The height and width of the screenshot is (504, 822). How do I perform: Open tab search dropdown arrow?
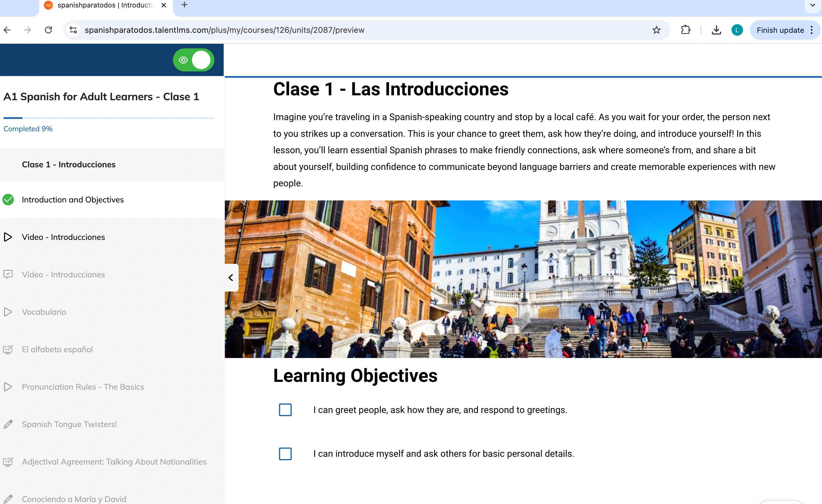[813, 5]
